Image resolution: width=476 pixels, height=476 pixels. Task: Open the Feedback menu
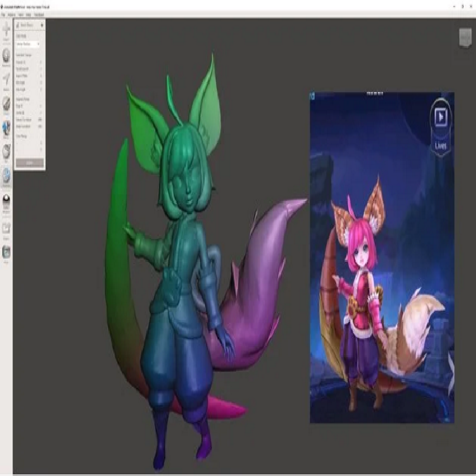[x=39, y=14]
